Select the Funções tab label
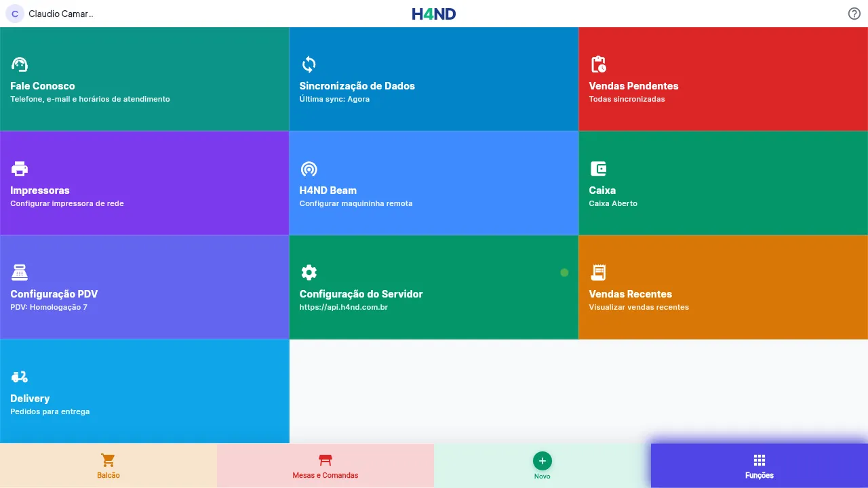Viewport: 868px width, 488px height. (759, 475)
